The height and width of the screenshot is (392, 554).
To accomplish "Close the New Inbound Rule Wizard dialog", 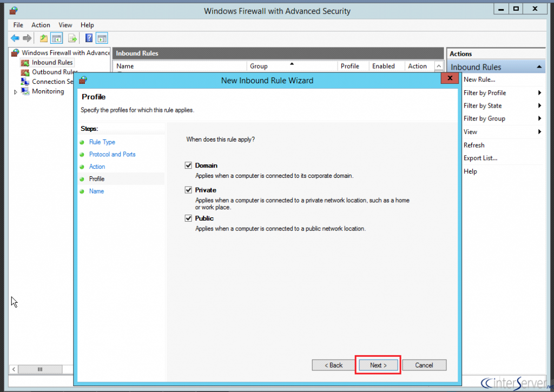I will pyautogui.click(x=450, y=78).
